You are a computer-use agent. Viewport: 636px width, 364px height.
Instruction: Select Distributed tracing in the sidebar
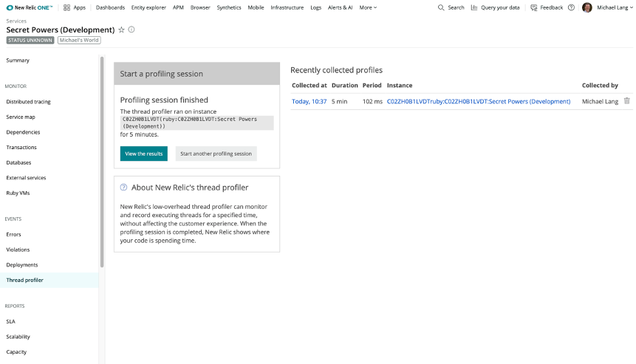click(28, 102)
